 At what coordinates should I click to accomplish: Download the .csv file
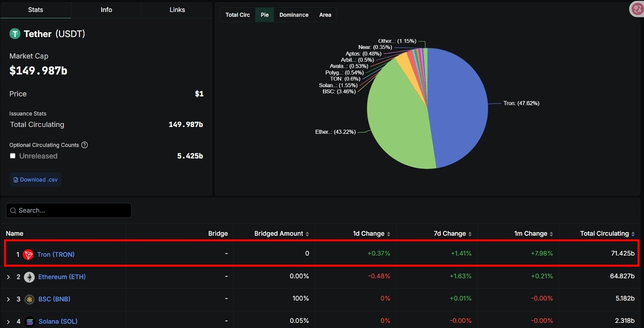(x=35, y=180)
